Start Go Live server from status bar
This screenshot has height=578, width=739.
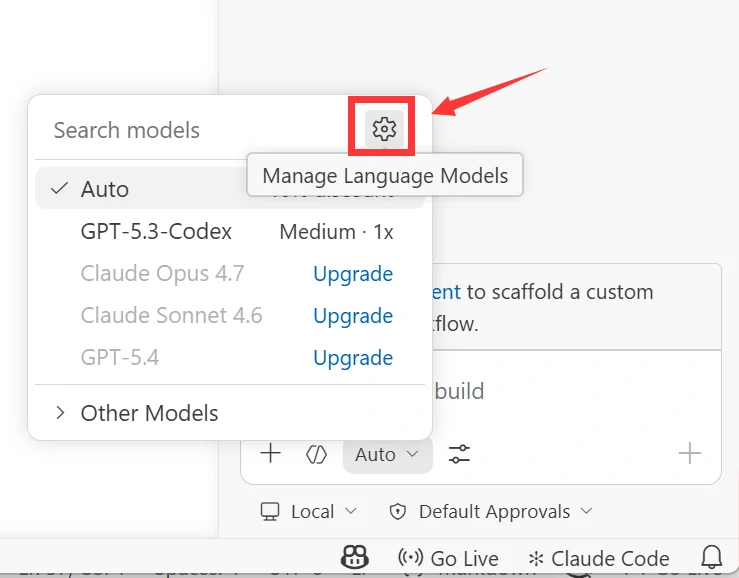(x=449, y=558)
